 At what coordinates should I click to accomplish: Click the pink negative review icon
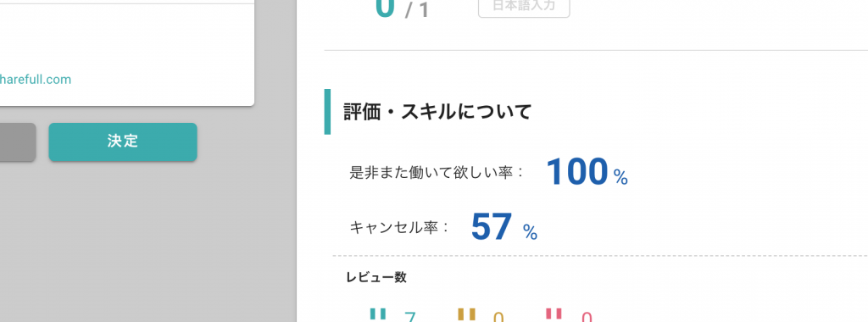(x=554, y=315)
